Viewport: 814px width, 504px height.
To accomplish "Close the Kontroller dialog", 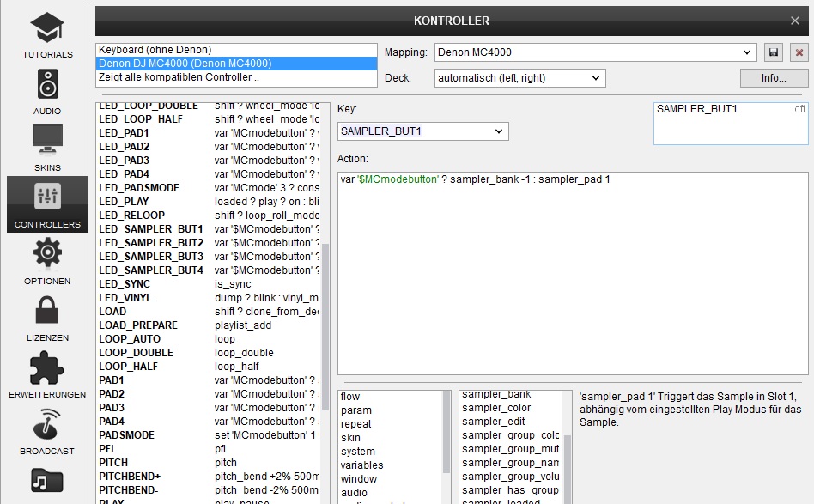I will click(795, 21).
